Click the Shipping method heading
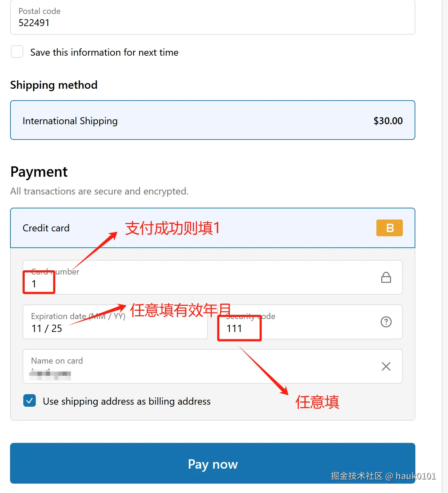The image size is (448, 493). point(54,85)
